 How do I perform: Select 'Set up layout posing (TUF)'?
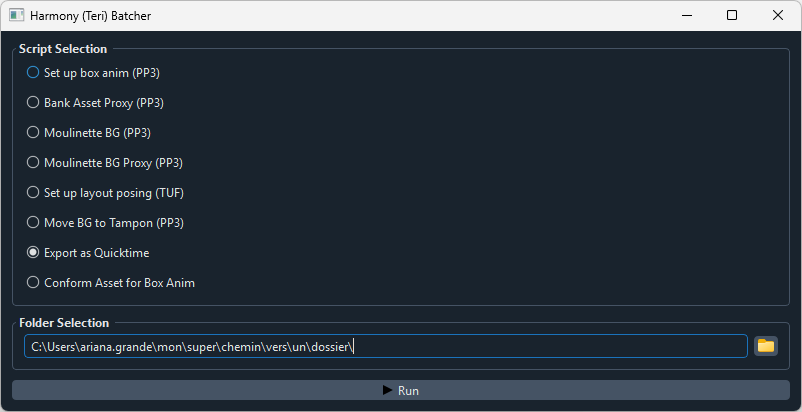coord(33,193)
